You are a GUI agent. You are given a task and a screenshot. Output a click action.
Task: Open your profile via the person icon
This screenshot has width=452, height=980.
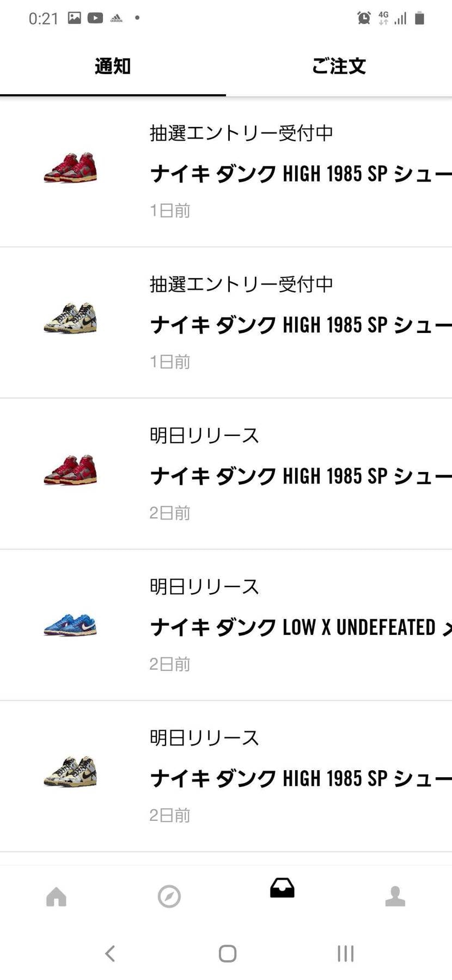coord(395,896)
